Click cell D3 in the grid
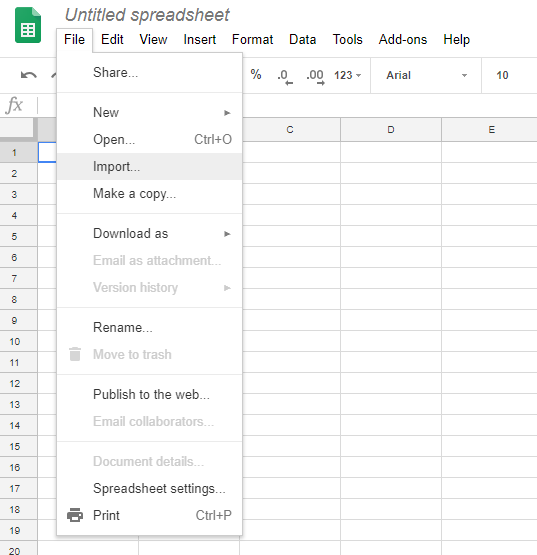 pos(391,194)
